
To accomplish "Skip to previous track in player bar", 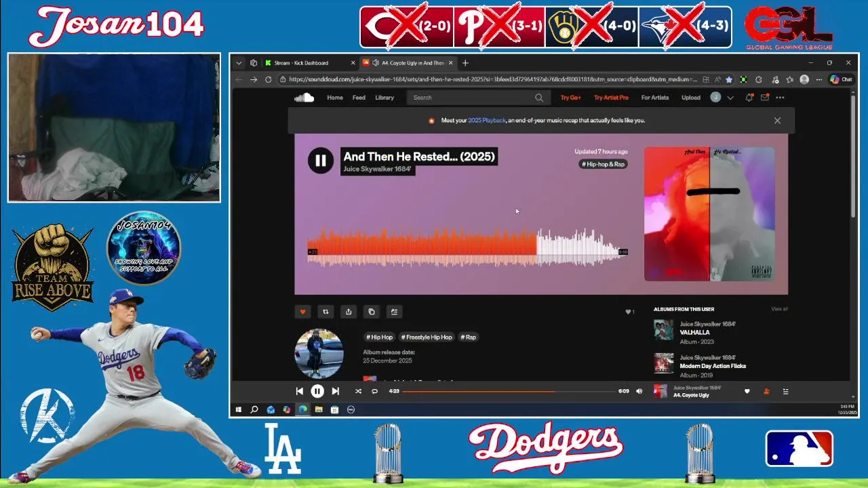I will [300, 391].
